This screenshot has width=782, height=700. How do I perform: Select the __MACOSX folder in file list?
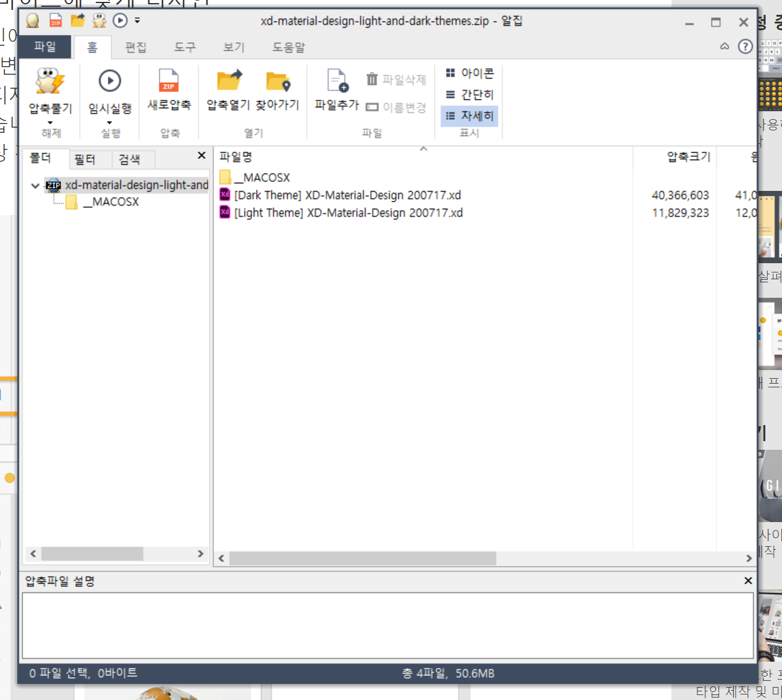click(x=254, y=177)
